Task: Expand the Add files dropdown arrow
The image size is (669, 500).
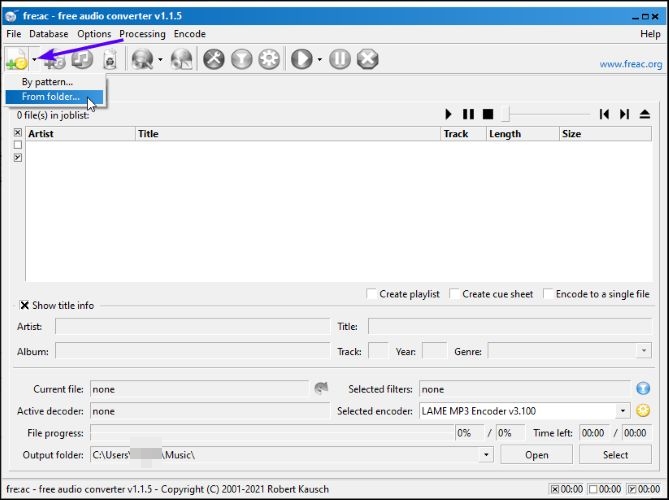Action: click(35, 59)
